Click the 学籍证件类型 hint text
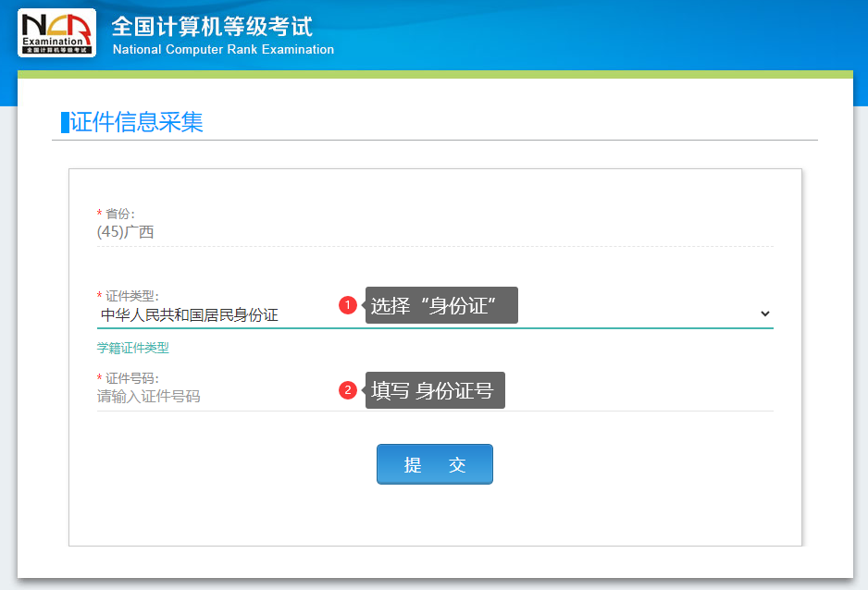The width and height of the screenshot is (868, 590). coord(133,348)
